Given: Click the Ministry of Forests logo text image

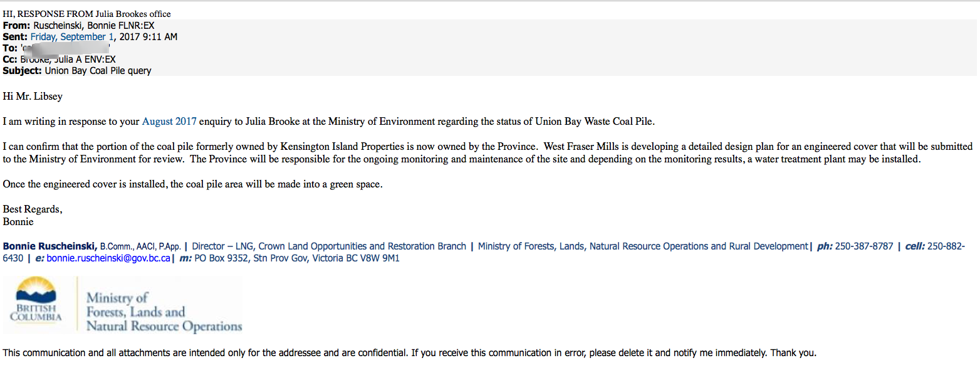Looking at the screenshot, I should [x=163, y=312].
